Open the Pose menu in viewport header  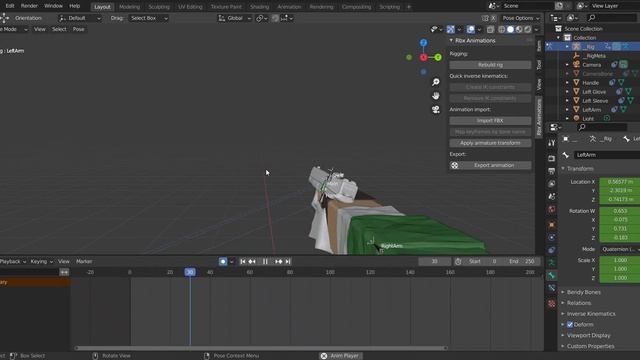tap(78, 29)
